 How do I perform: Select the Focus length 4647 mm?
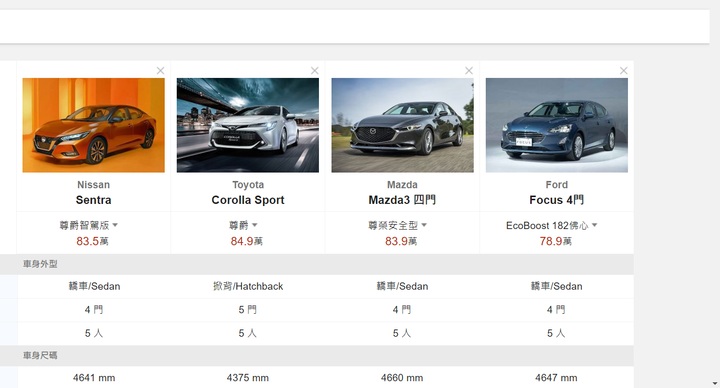pyautogui.click(x=557, y=378)
